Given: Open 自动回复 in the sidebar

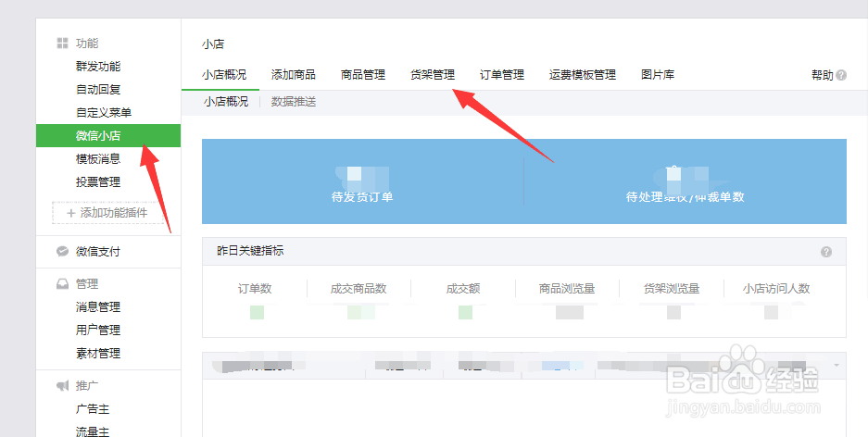Looking at the screenshot, I should coord(98,90).
